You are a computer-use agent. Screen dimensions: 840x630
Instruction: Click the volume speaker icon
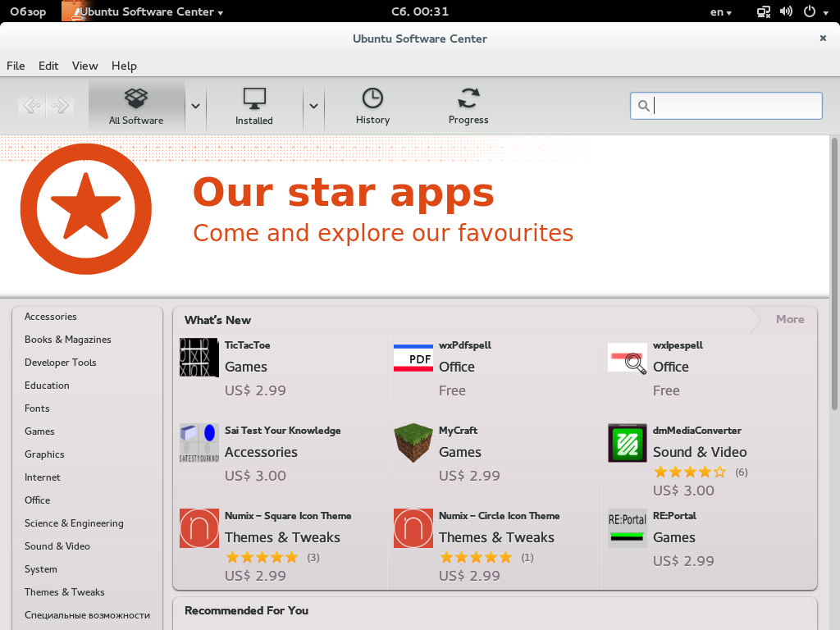click(786, 11)
